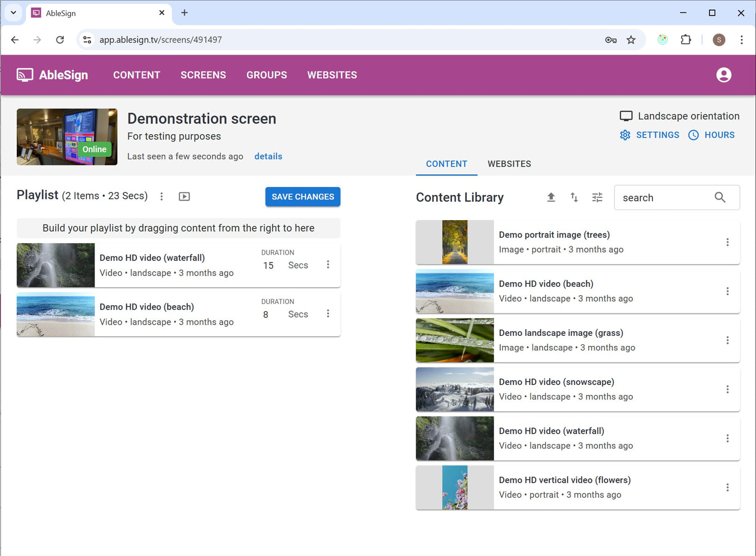Open the SCREENS menu in top navigation
Viewport: 756px width, 556px height.
click(x=203, y=75)
